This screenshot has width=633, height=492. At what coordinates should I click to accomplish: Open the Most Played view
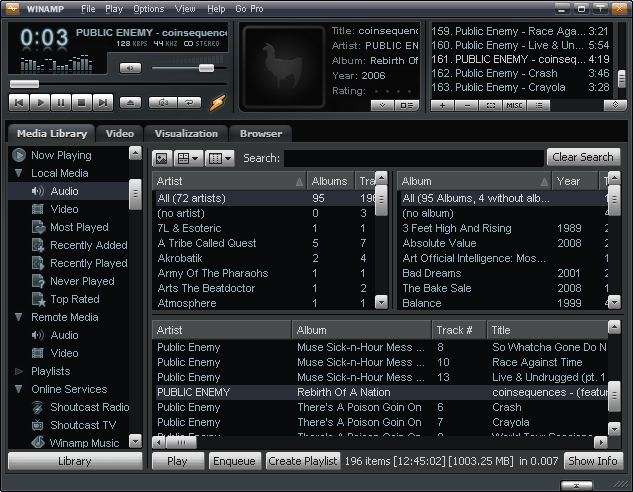79,227
